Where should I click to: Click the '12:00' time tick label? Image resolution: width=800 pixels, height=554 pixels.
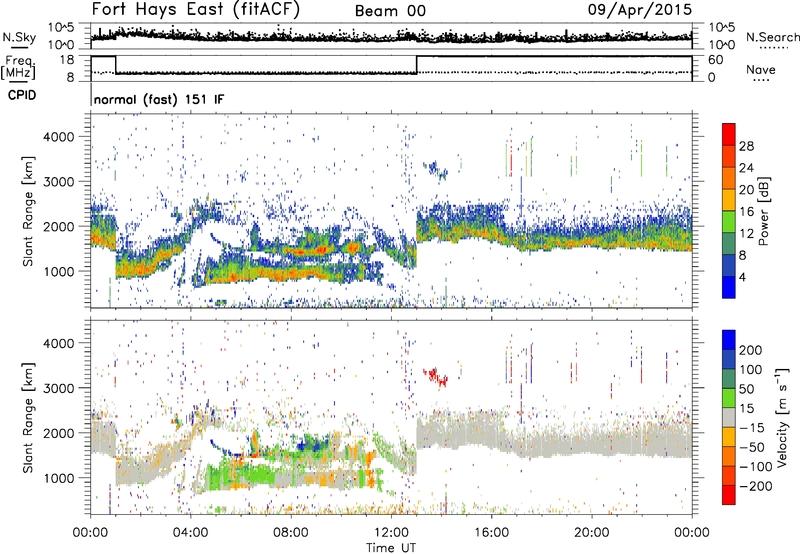(x=391, y=533)
